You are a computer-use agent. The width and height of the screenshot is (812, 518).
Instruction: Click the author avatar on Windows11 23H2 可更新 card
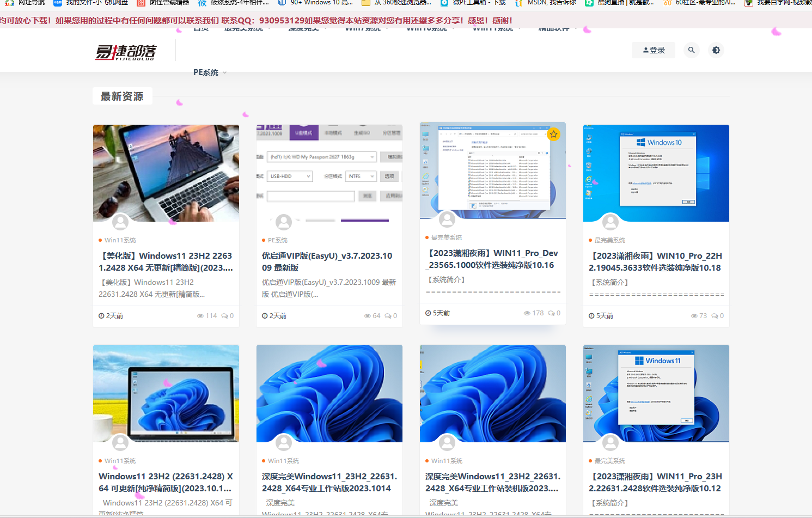(x=120, y=442)
